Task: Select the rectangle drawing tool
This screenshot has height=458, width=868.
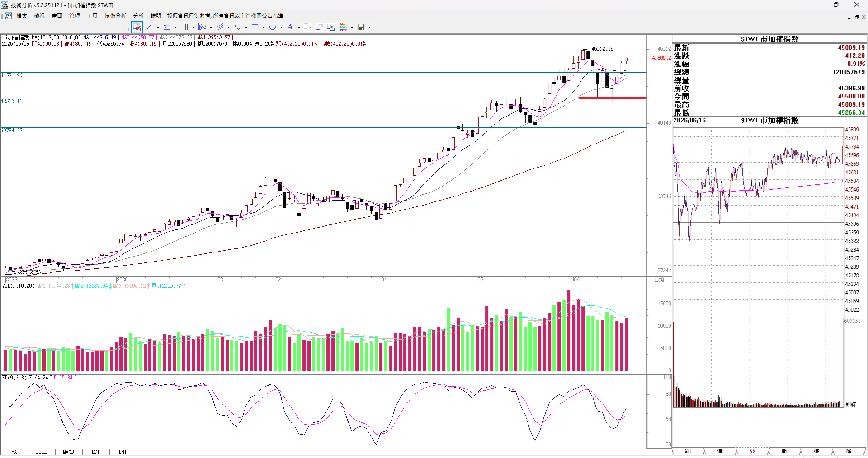Action: click(255, 27)
